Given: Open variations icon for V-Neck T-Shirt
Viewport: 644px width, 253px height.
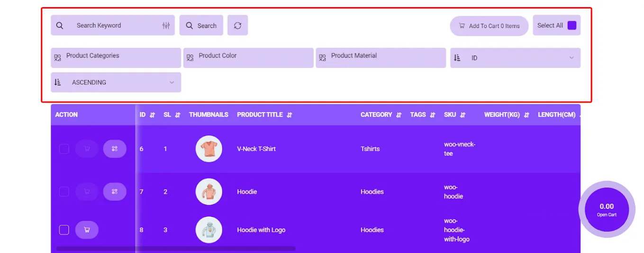Looking at the screenshot, I should pos(115,149).
